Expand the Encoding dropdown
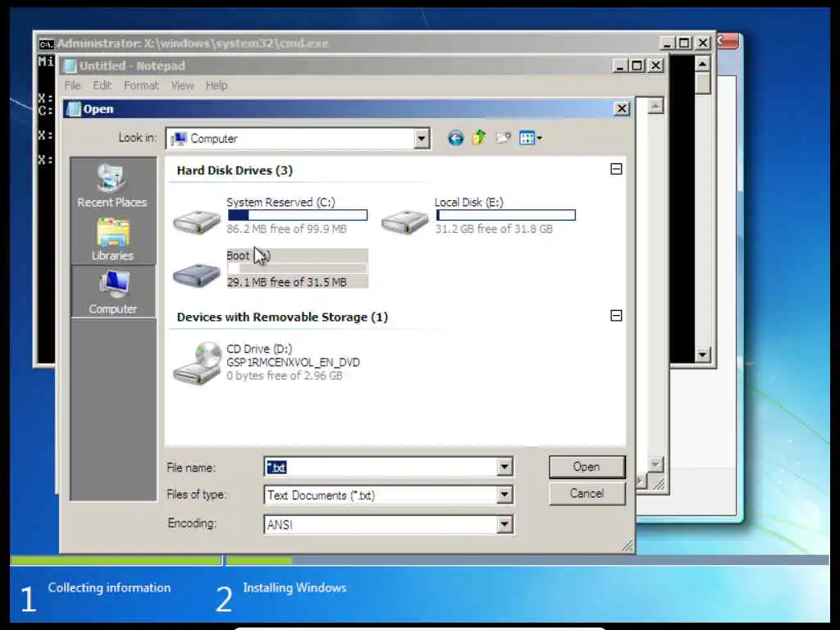The image size is (840, 630). click(504, 524)
